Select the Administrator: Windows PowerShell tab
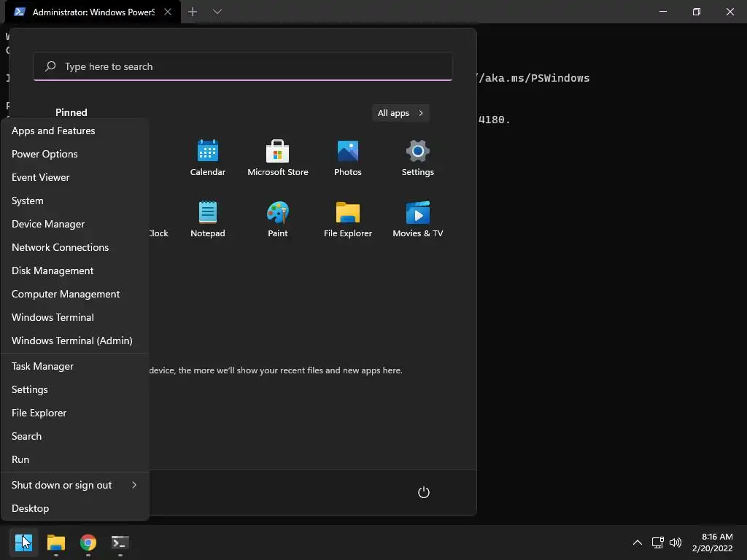Screen dimensions: 747x560 point(93,12)
